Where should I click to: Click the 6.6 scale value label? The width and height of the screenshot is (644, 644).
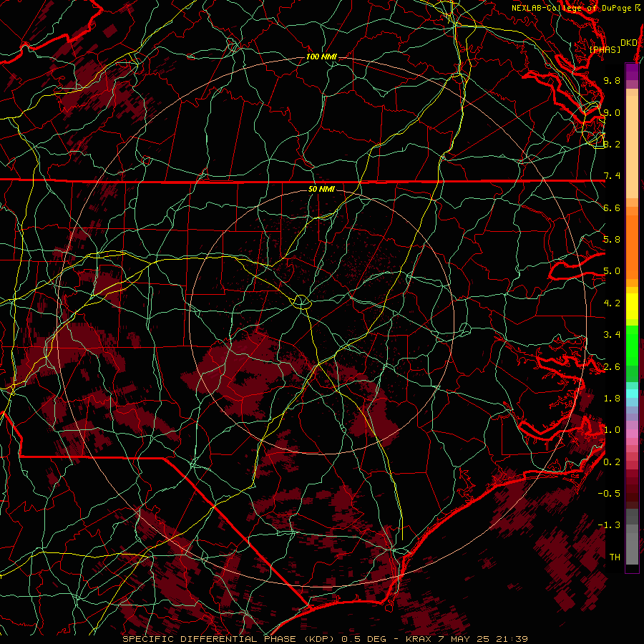tap(612, 208)
